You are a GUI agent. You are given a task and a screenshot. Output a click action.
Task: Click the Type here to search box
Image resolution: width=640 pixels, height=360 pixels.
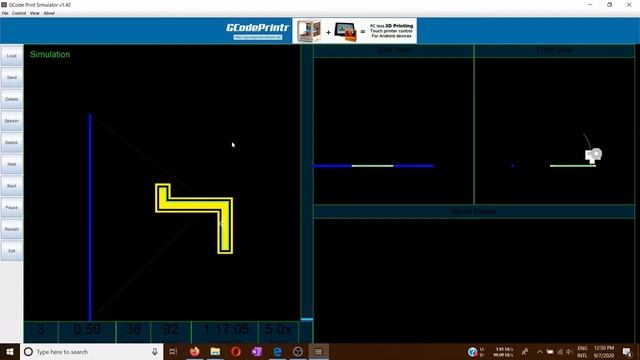[92, 351]
